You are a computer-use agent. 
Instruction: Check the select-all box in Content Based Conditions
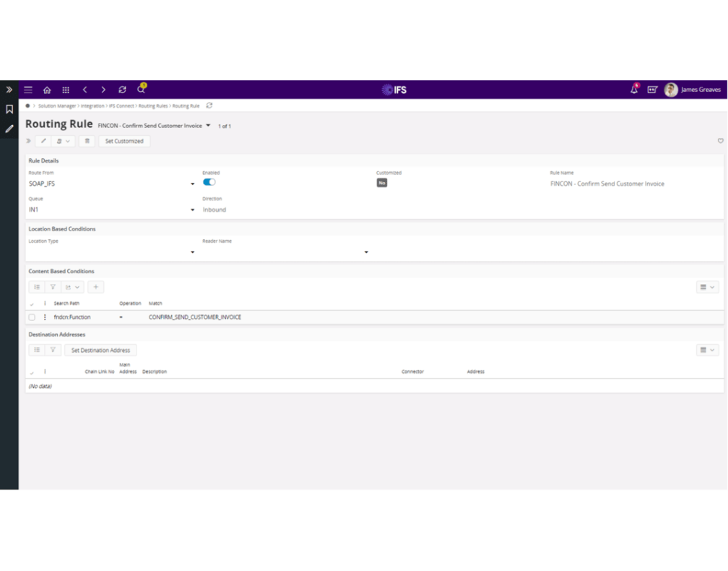pos(32,304)
